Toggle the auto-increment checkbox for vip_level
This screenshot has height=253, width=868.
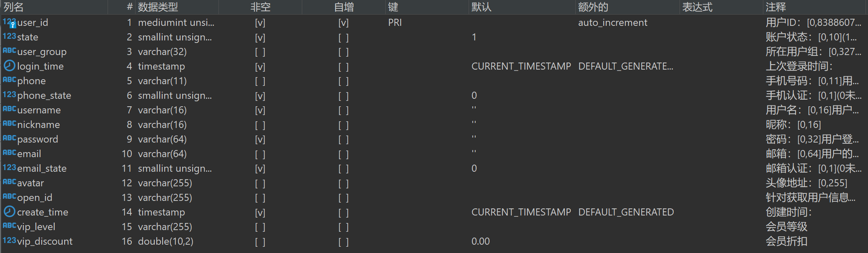point(344,227)
